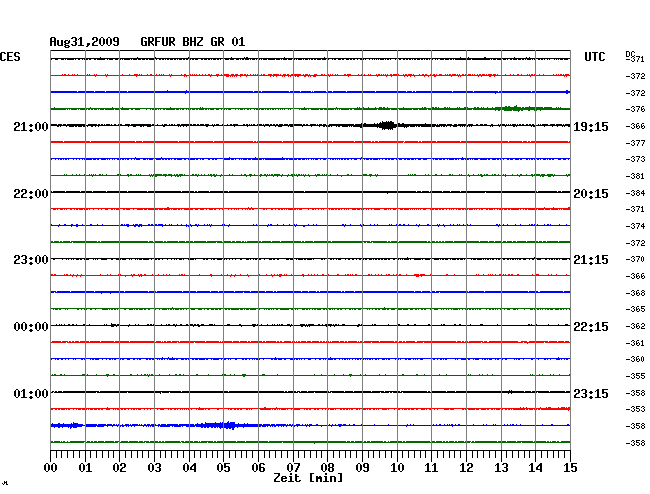Click the UTC column header
The image size is (650, 494).
[x=594, y=57]
